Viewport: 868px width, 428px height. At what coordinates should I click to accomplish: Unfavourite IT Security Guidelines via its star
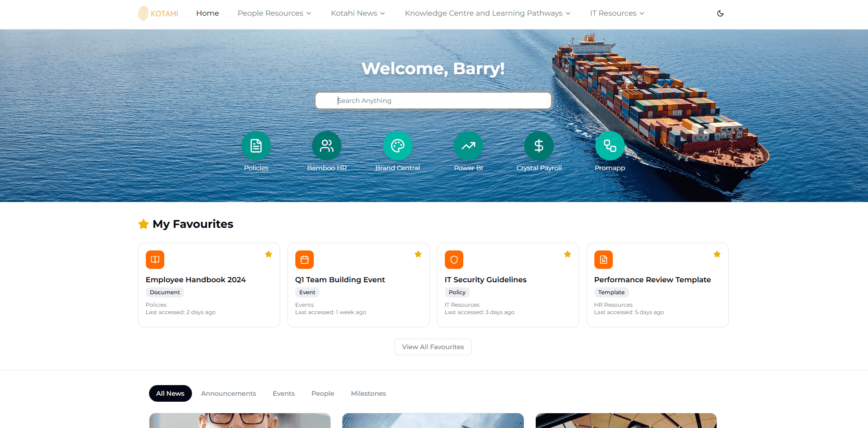click(x=568, y=254)
